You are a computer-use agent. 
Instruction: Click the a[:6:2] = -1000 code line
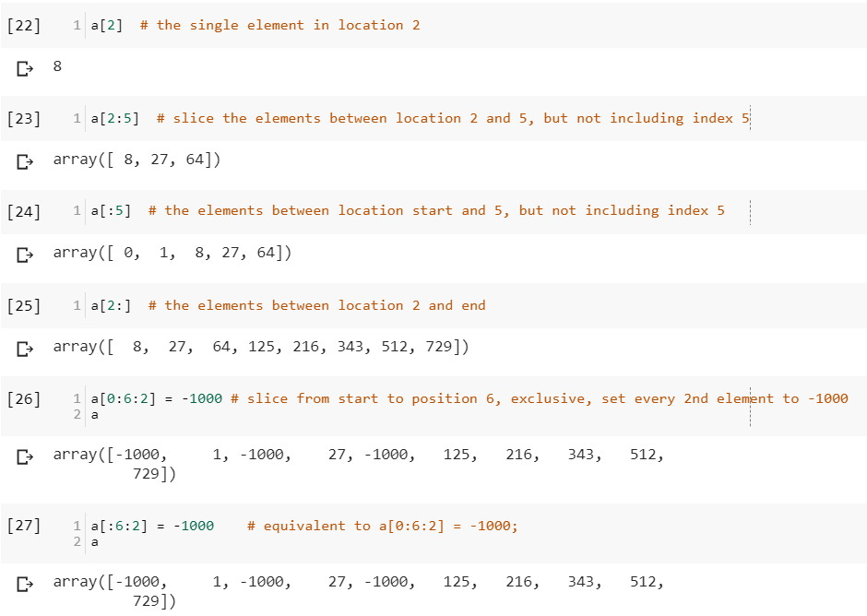[x=152, y=527]
